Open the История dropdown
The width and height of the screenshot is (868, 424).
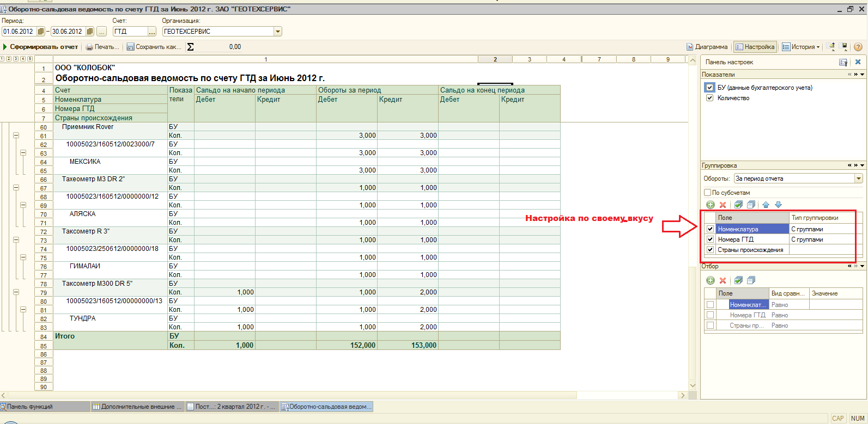pos(801,47)
